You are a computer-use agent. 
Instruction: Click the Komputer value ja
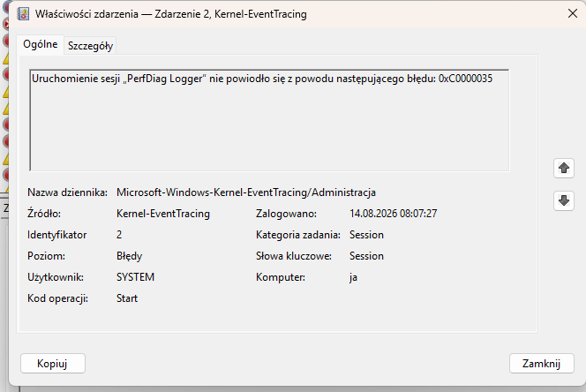(353, 277)
